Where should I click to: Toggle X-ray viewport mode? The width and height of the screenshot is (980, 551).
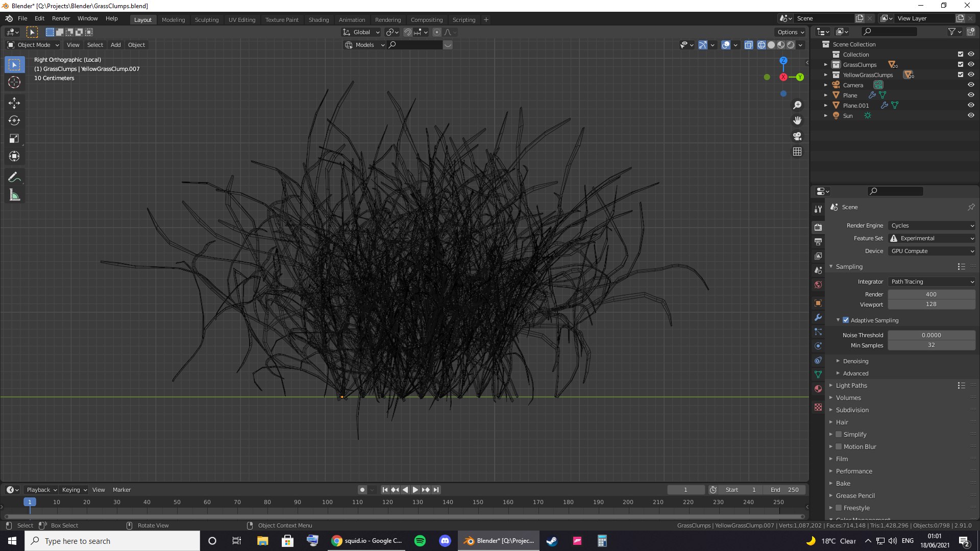(748, 45)
